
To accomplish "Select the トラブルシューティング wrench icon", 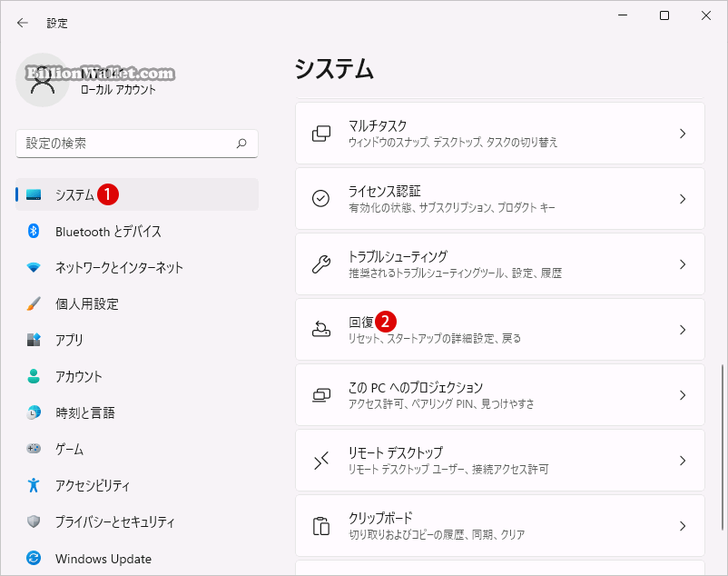I will point(320,264).
